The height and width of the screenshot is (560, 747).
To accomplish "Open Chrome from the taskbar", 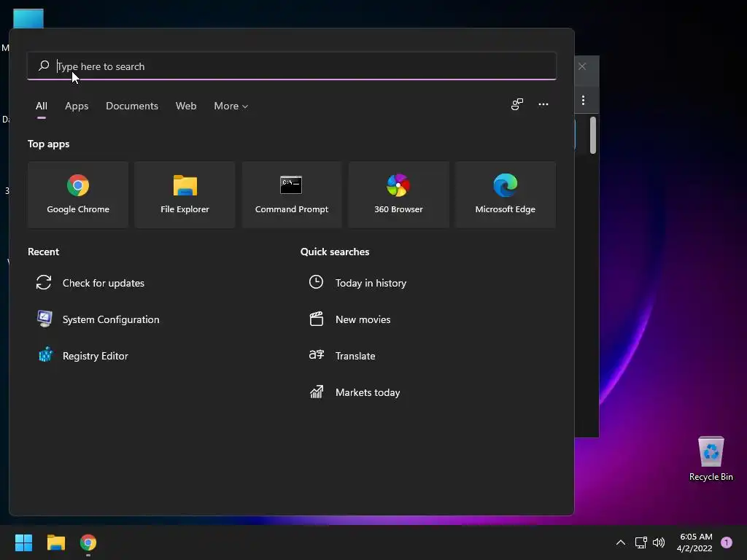I will pyautogui.click(x=88, y=542).
